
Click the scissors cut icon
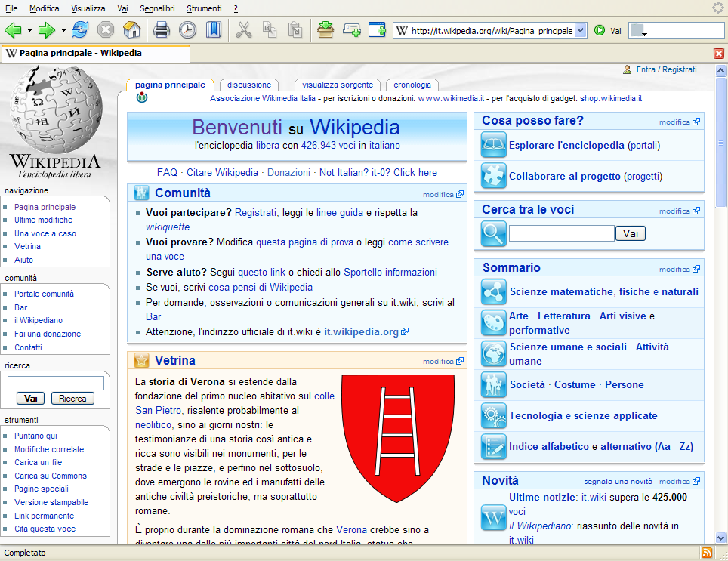[243, 30]
